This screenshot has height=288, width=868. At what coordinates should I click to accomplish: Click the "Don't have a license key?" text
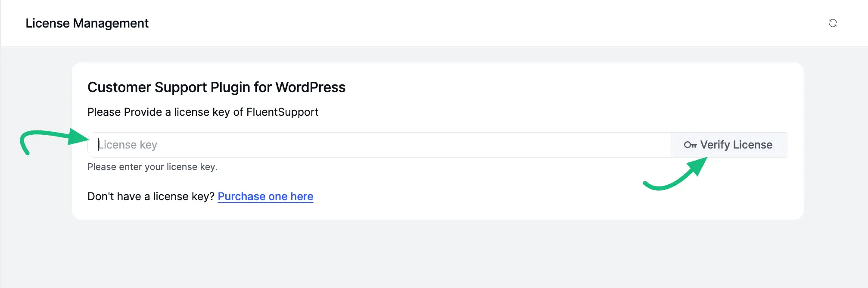pos(151,197)
